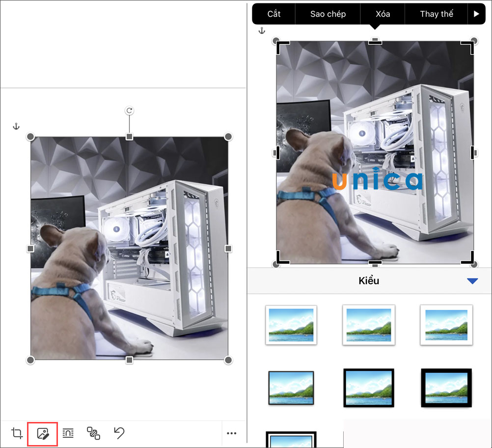Choose 'Thay thế' in the context menu
This screenshot has height=448, width=492.
(x=437, y=14)
